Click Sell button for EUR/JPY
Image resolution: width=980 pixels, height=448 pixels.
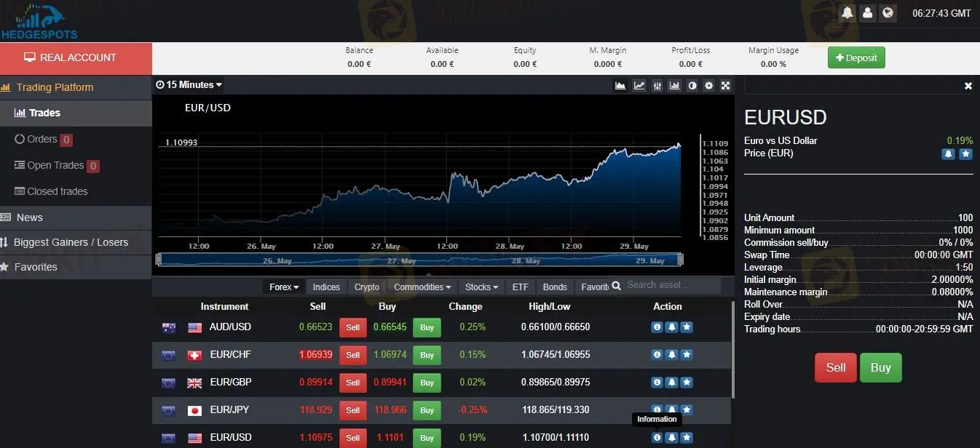click(x=353, y=410)
